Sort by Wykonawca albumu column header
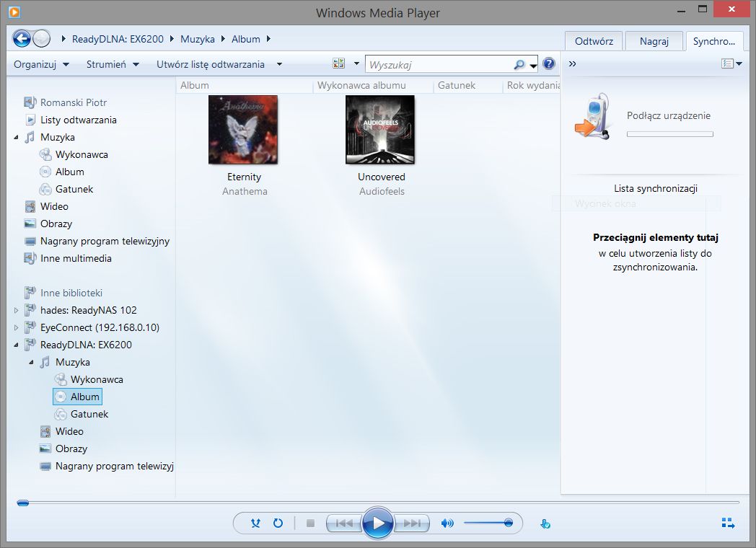This screenshot has height=548, width=756. pyautogui.click(x=373, y=85)
